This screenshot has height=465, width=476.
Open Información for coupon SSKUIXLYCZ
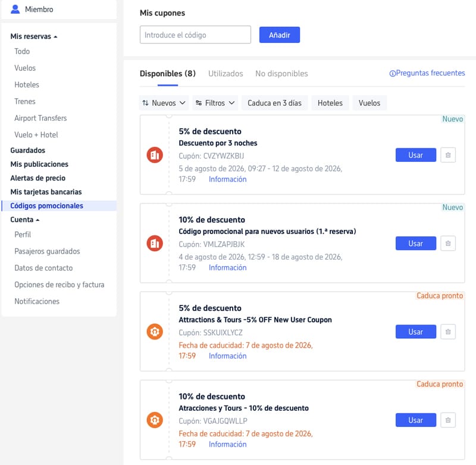pyautogui.click(x=227, y=356)
